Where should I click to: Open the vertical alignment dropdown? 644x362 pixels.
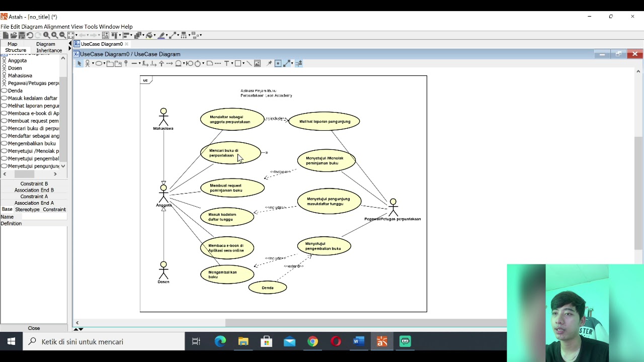coord(120,35)
